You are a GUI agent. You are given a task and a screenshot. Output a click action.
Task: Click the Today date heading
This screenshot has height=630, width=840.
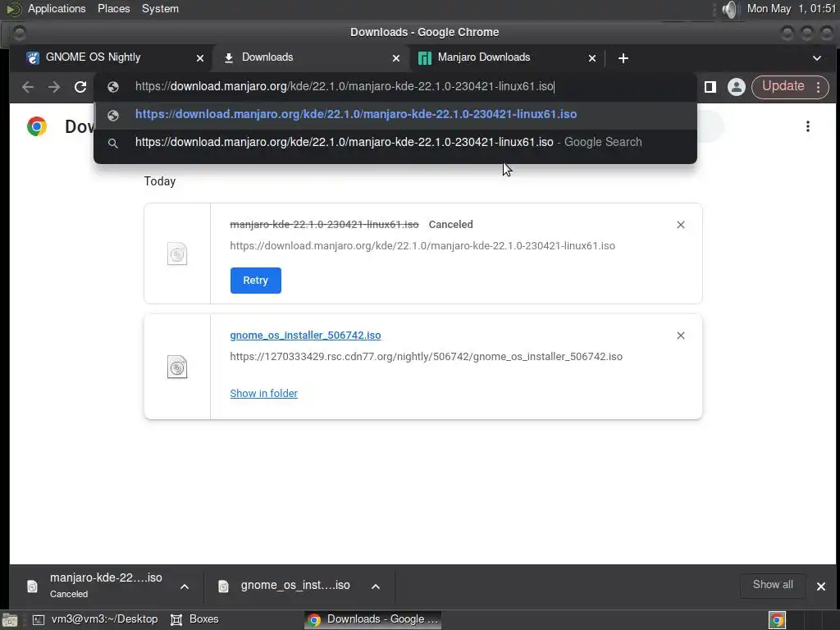(160, 181)
